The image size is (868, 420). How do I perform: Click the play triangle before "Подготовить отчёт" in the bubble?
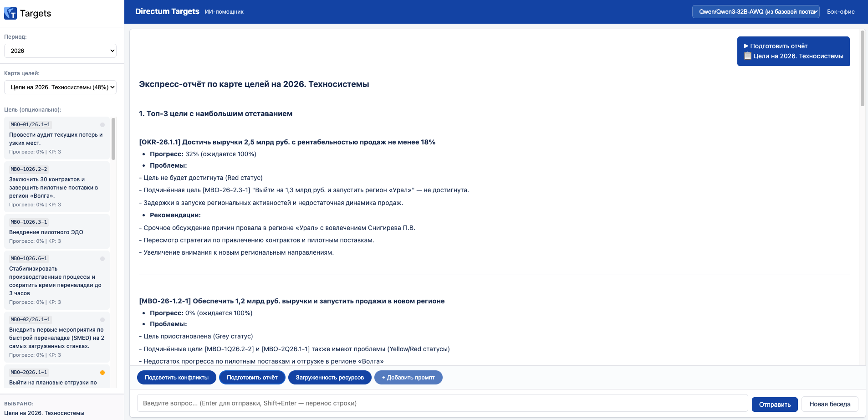(x=746, y=46)
